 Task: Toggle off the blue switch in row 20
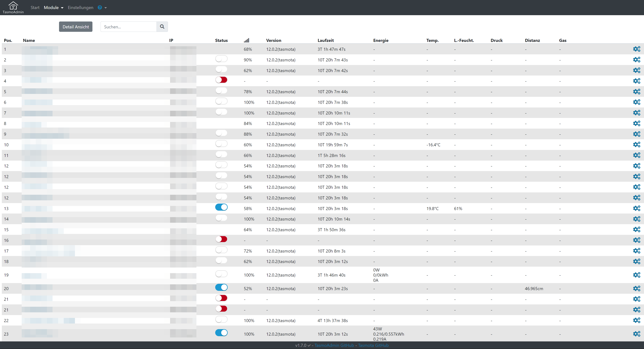(x=221, y=287)
